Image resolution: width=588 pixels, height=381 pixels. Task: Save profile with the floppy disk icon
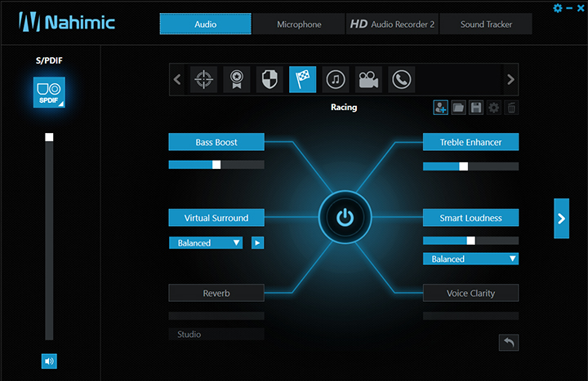coord(476,108)
